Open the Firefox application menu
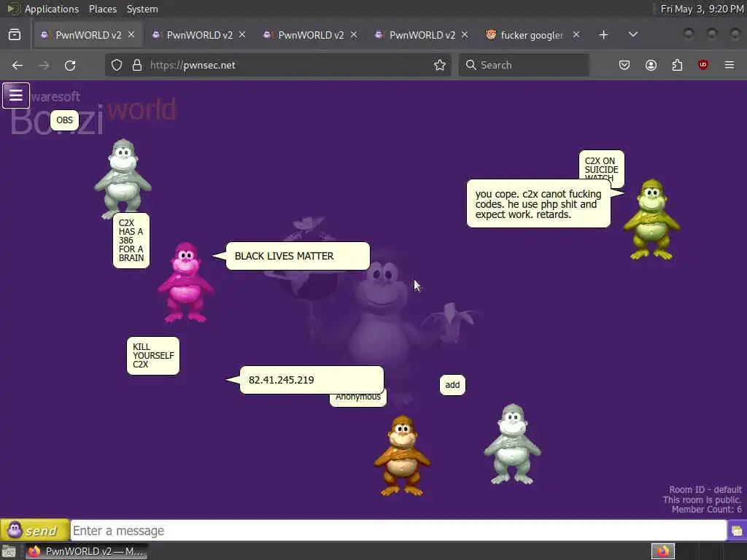The height and width of the screenshot is (560, 747). coord(729,65)
